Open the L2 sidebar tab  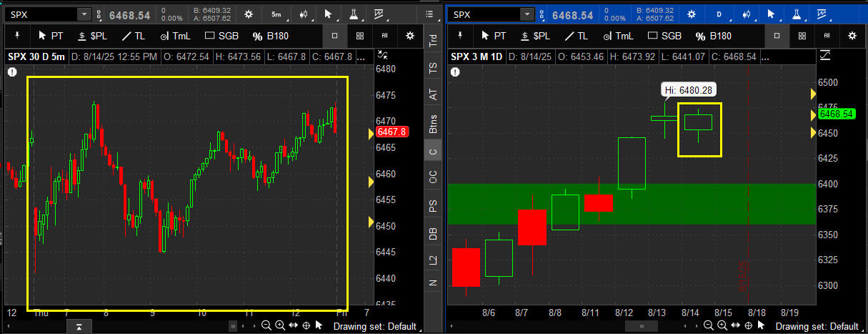tap(431, 260)
